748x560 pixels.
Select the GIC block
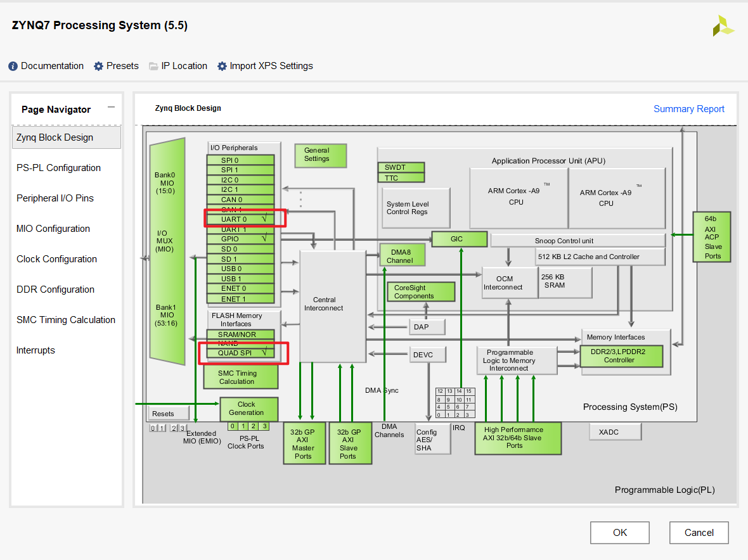click(x=459, y=239)
